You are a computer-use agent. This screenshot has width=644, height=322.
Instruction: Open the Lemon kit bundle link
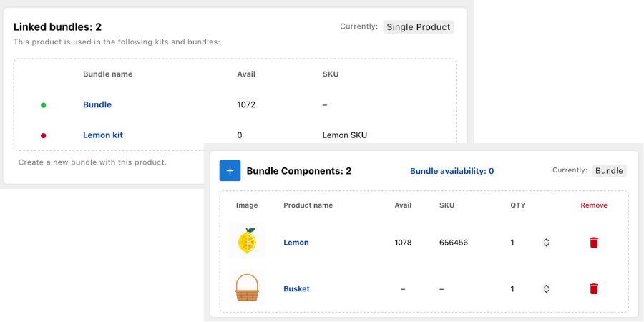coord(102,135)
